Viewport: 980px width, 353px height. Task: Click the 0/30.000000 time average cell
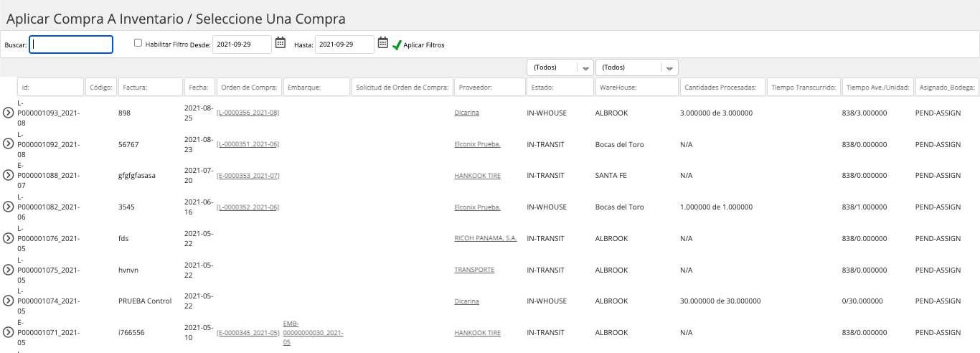tap(862, 301)
